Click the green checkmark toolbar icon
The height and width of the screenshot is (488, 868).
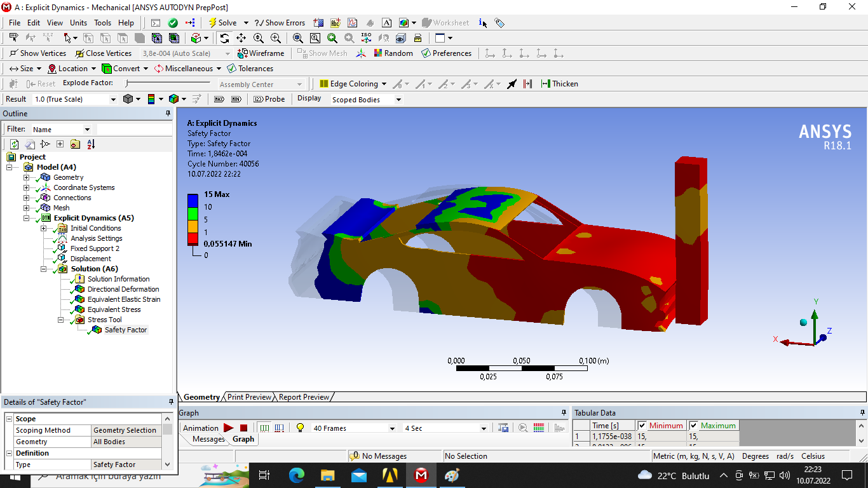pos(172,22)
